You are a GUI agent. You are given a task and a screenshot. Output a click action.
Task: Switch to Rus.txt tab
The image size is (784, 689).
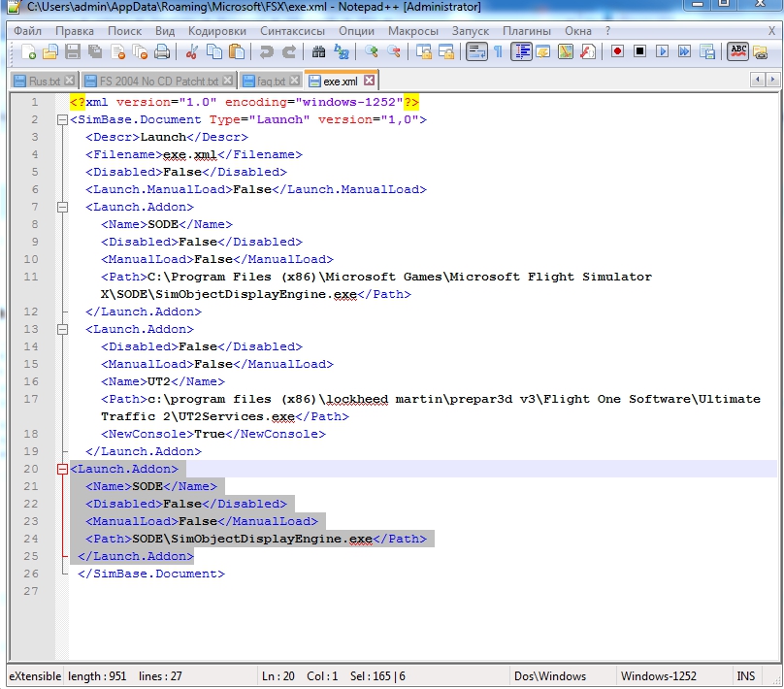click(44, 81)
